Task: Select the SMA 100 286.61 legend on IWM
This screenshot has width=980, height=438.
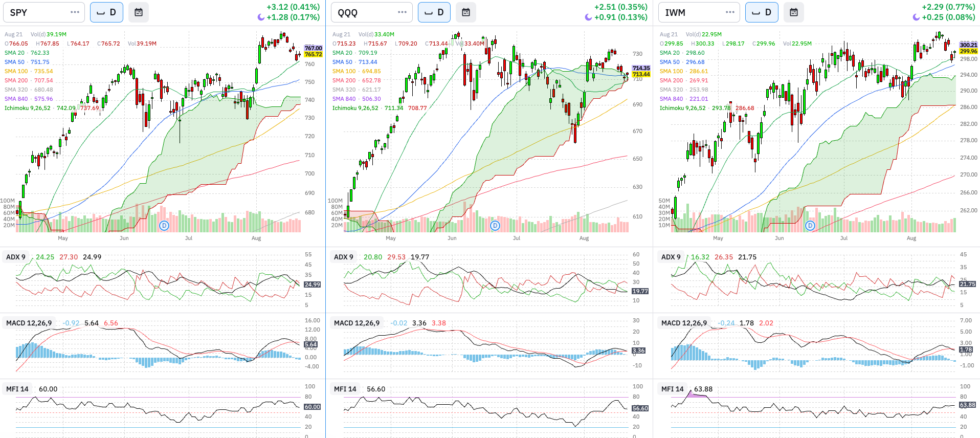Action: click(x=684, y=71)
